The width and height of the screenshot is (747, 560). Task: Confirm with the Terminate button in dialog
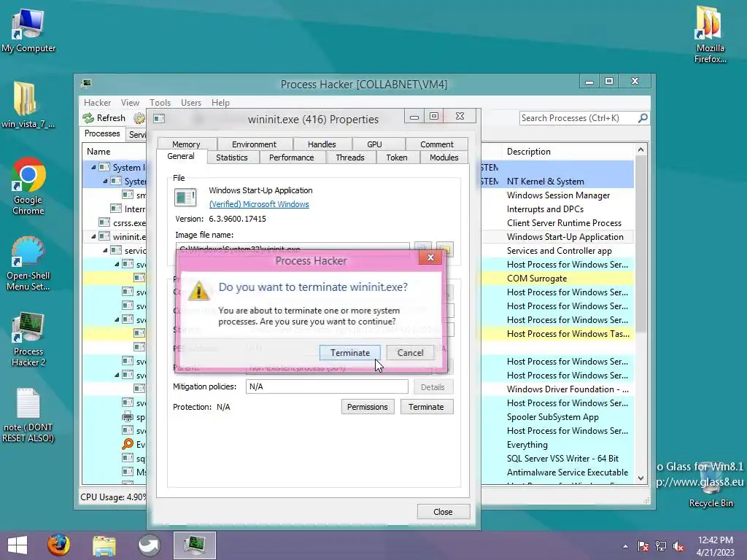point(350,353)
